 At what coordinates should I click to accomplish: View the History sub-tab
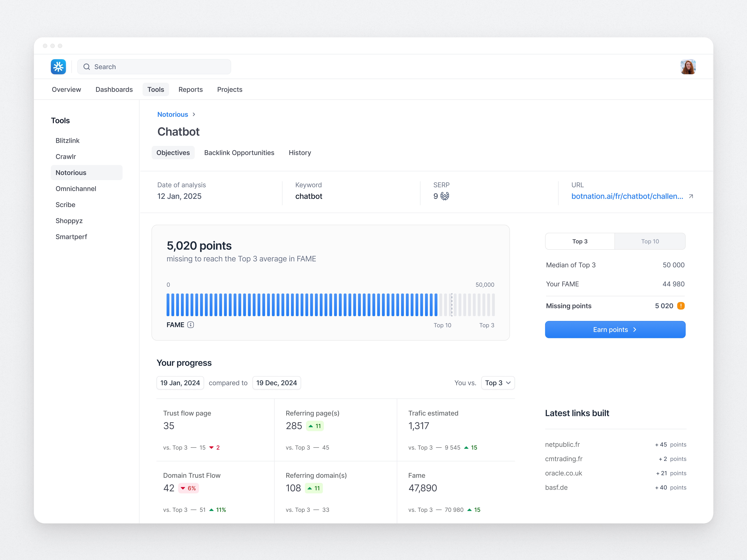coord(300,153)
